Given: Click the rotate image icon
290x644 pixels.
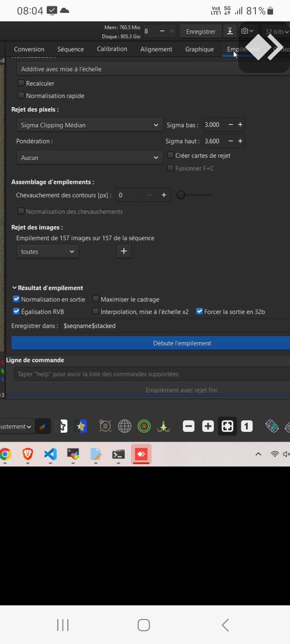Looking at the screenshot, I should pyautogui.click(x=272, y=426).
